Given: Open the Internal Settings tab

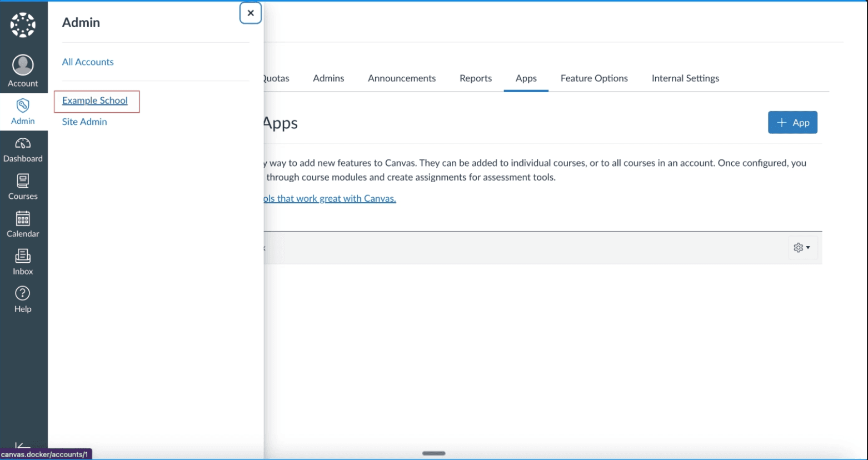Looking at the screenshot, I should coord(685,78).
